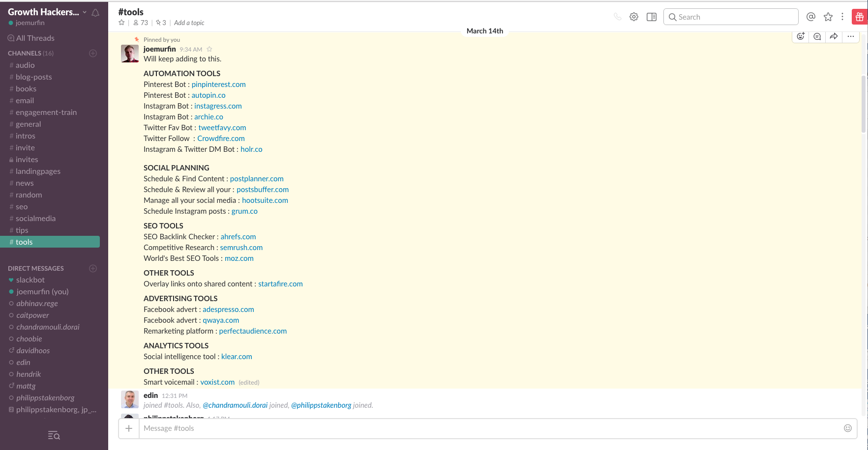
Task: Open the startafire.com link
Action: 280,284
